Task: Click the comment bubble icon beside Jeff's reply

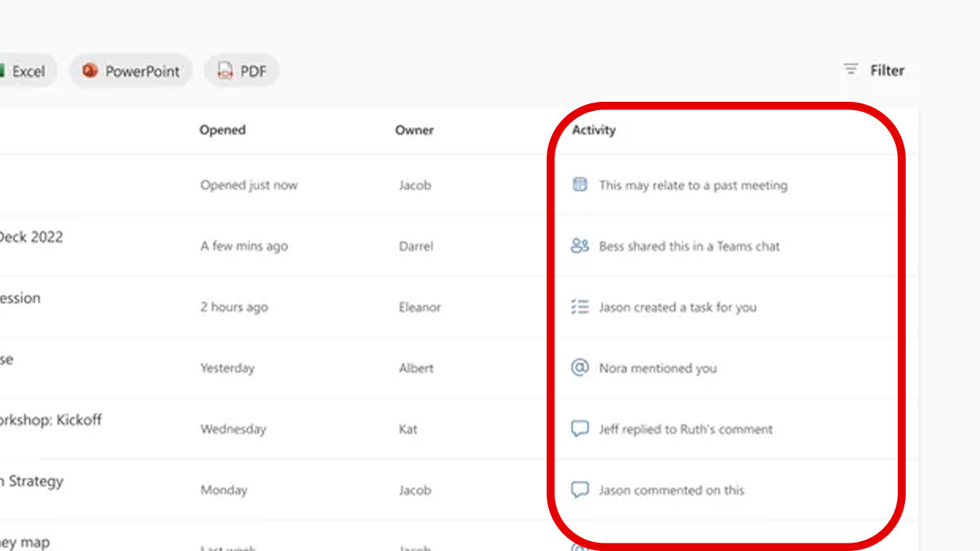Action: (x=580, y=429)
